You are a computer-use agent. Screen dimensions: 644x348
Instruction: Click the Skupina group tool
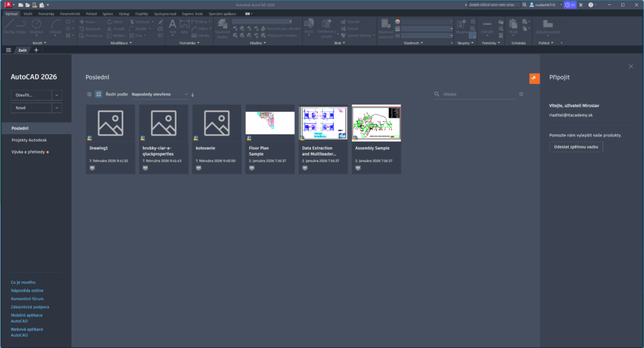[462, 26]
